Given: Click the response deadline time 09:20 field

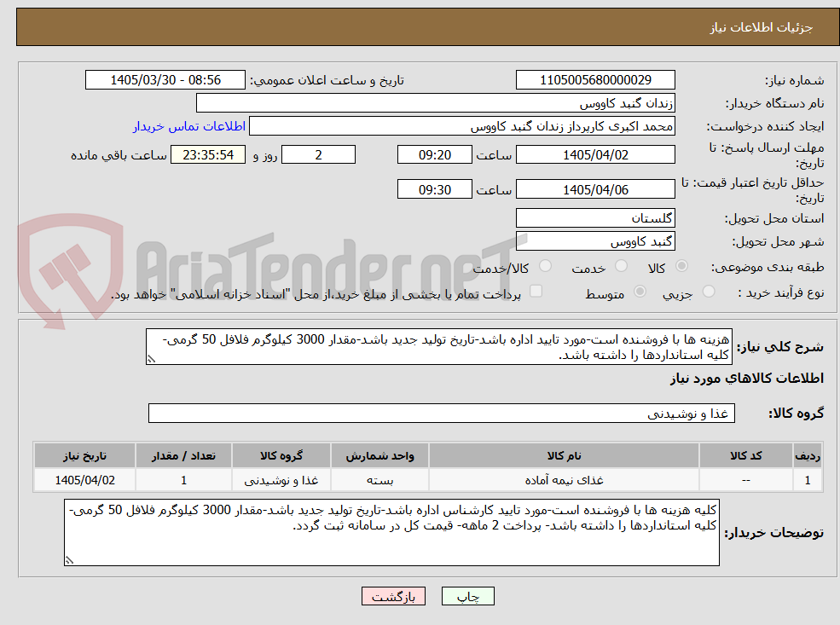Looking at the screenshot, I should coord(434,155).
